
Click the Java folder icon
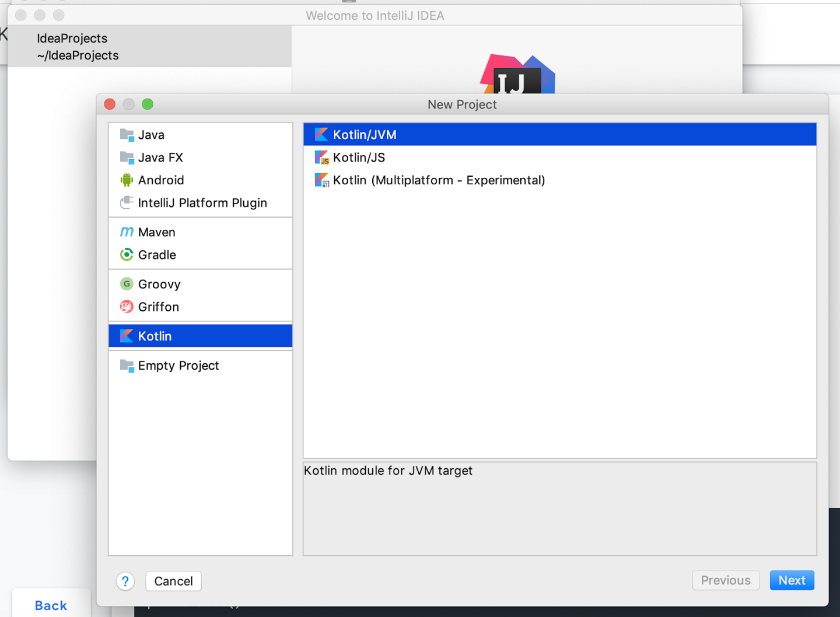point(127,135)
